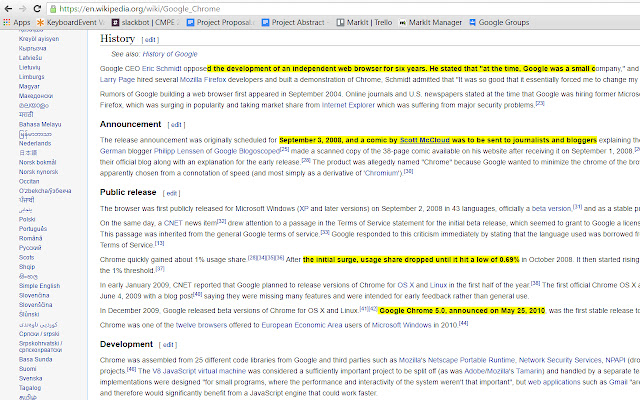Edit the Development section

pyautogui.click(x=168, y=345)
